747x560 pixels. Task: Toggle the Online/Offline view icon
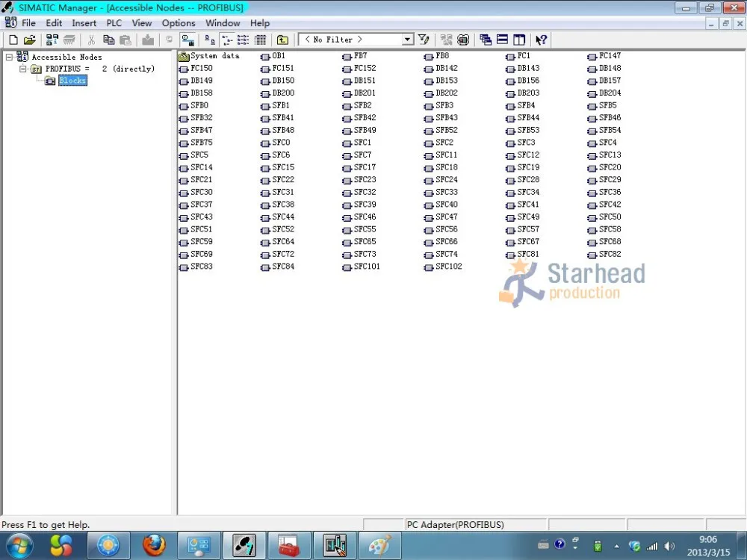tap(188, 40)
